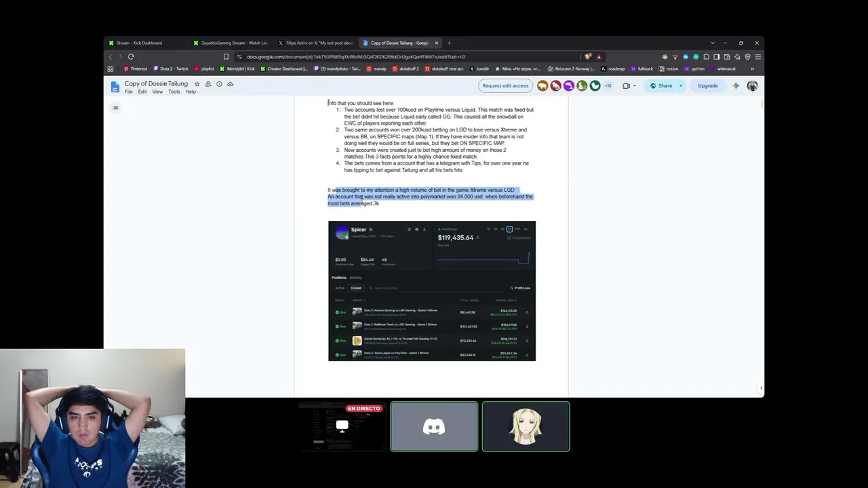Open the Help menu

tap(191, 92)
